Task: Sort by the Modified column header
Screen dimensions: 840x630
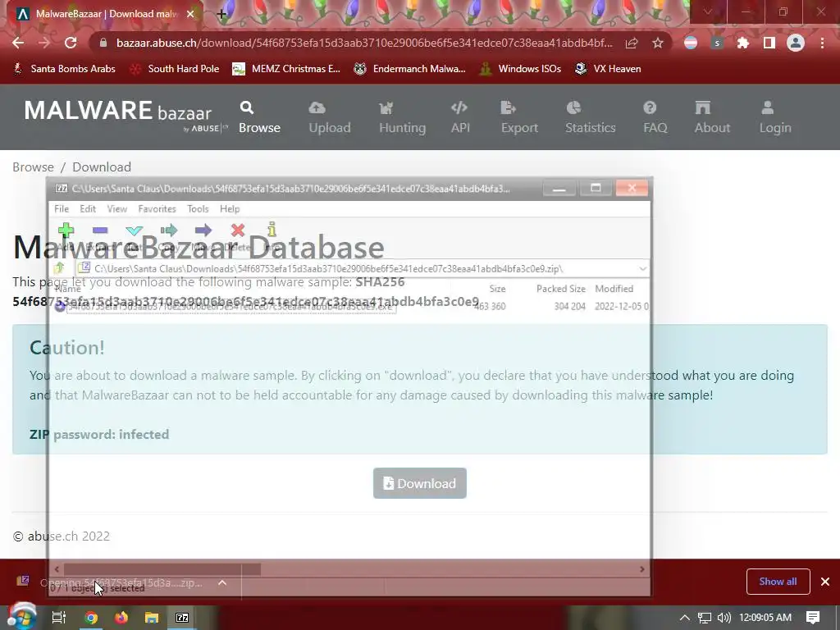Action: tap(614, 289)
